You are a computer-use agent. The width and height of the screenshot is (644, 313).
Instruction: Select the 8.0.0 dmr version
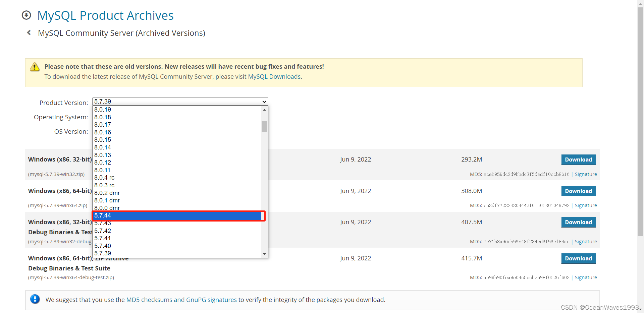coord(177,208)
